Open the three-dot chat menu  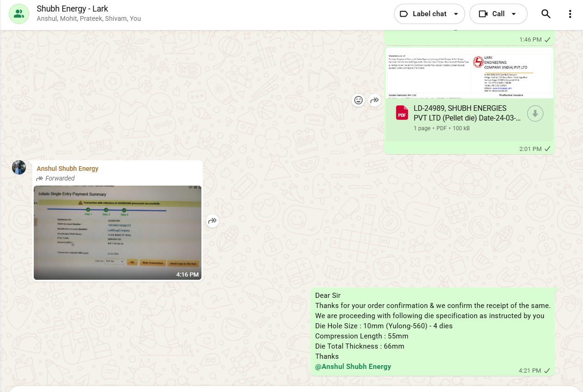point(570,14)
